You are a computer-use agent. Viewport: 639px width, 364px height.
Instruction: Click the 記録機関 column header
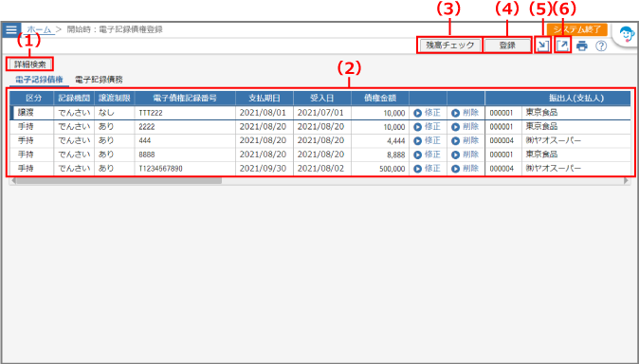(x=74, y=99)
